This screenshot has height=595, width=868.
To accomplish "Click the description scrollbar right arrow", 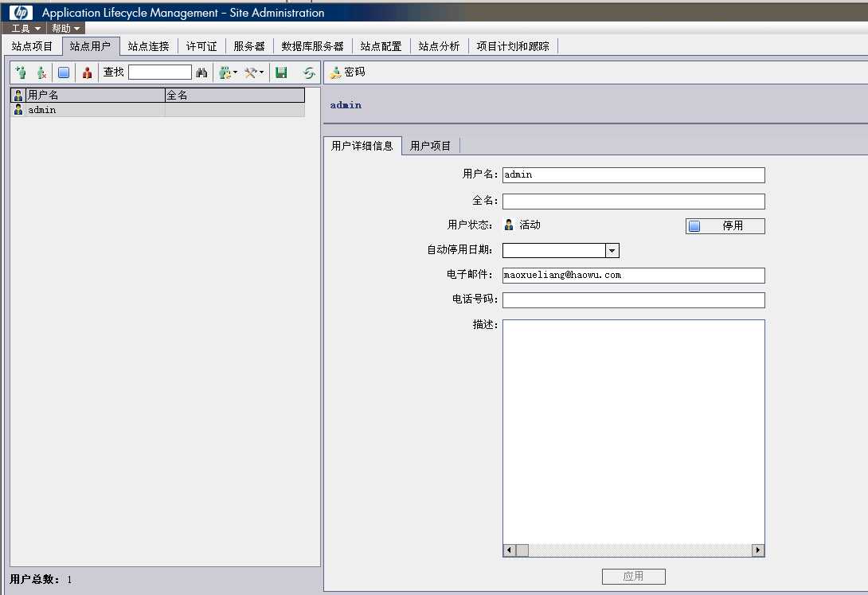I will (x=758, y=550).
